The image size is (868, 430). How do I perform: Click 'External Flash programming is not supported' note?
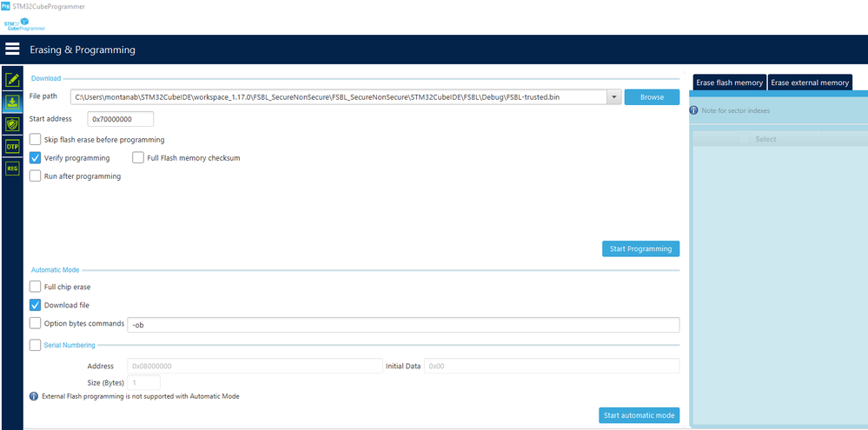pyautogui.click(x=141, y=396)
